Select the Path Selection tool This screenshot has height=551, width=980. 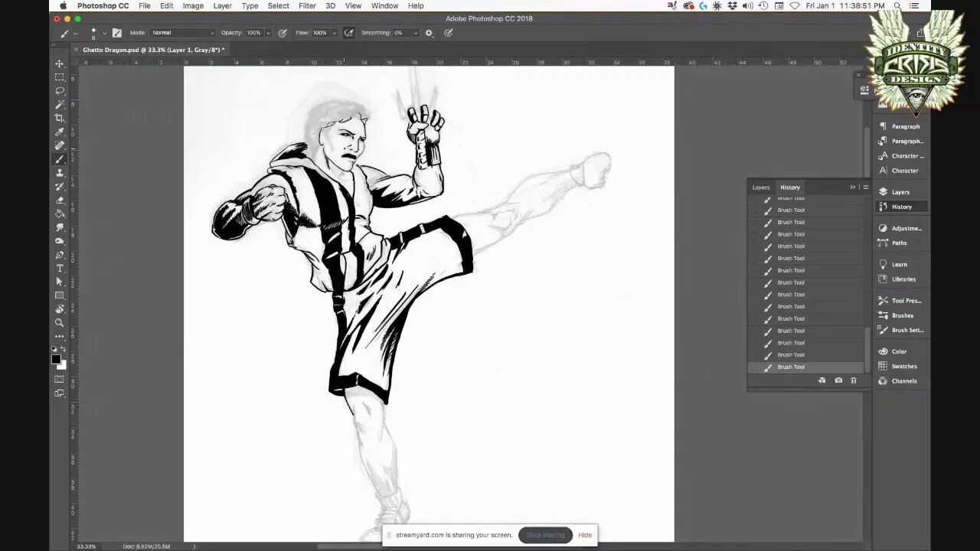pyautogui.click(x=60, y=282)
